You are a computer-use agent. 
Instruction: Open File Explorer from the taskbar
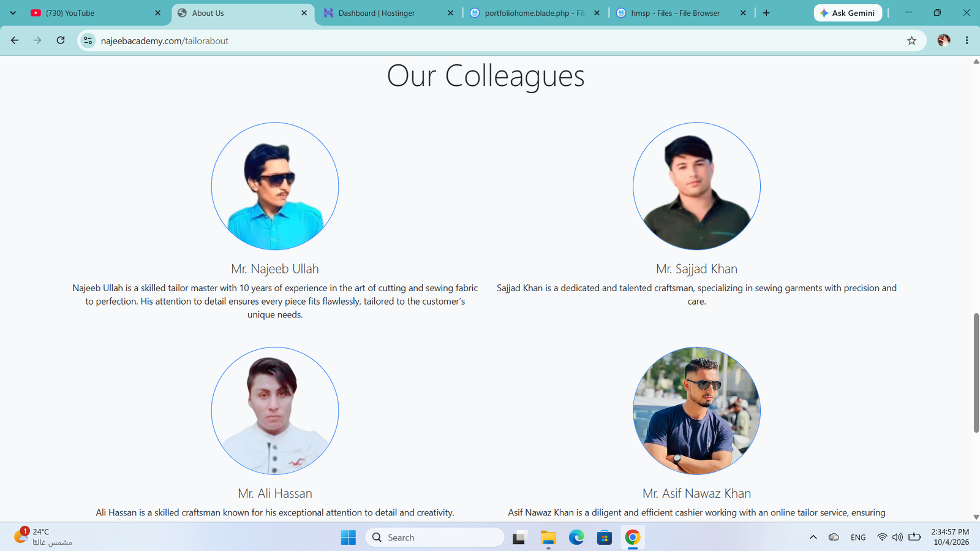(548, 538)
